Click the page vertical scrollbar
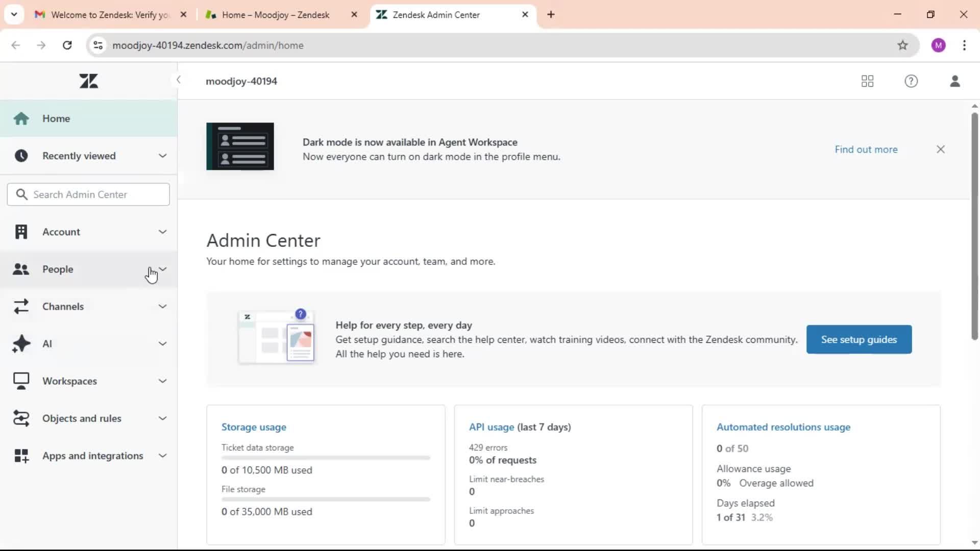The height and width of the screenshot is (551, 980). (x=974, y=226)
